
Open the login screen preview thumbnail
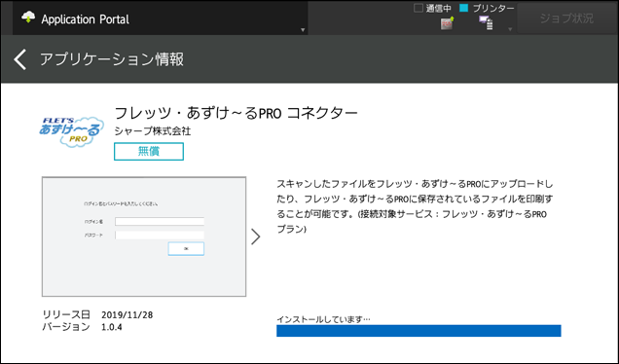(x=144, y=237)
